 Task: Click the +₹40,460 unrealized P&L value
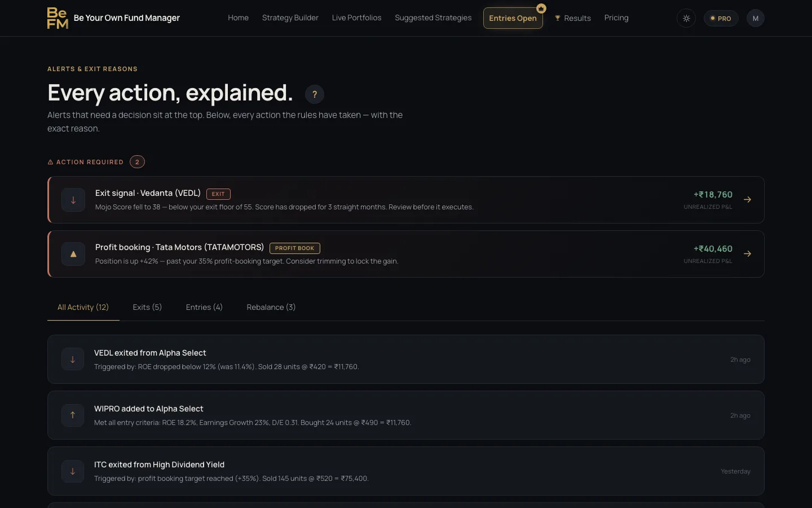(x=713, y=249)
